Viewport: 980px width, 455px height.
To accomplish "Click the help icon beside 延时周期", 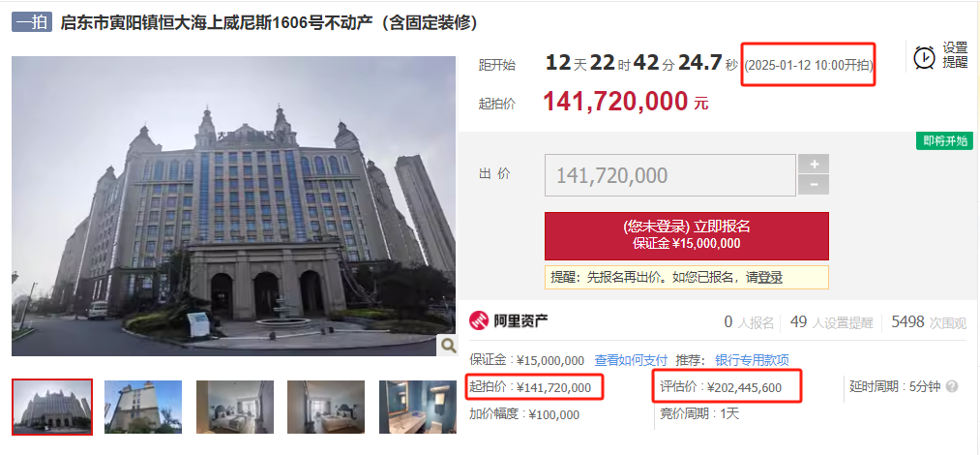I will (952, 387).
